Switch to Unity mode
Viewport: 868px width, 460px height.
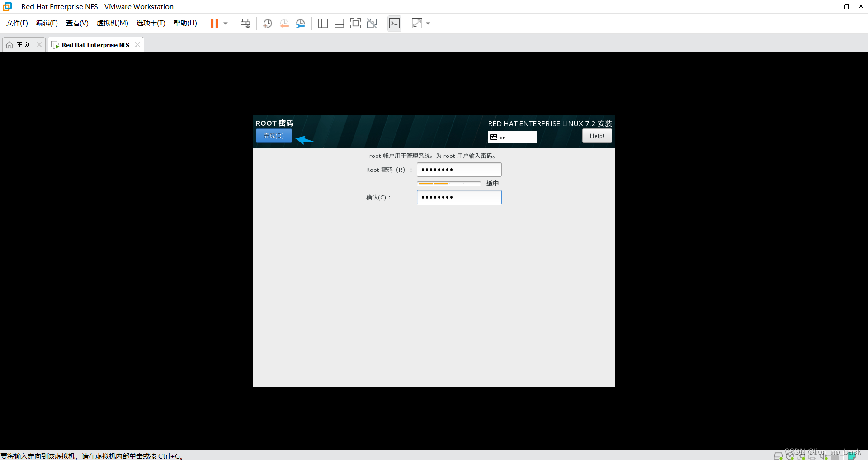coord(372,24)
